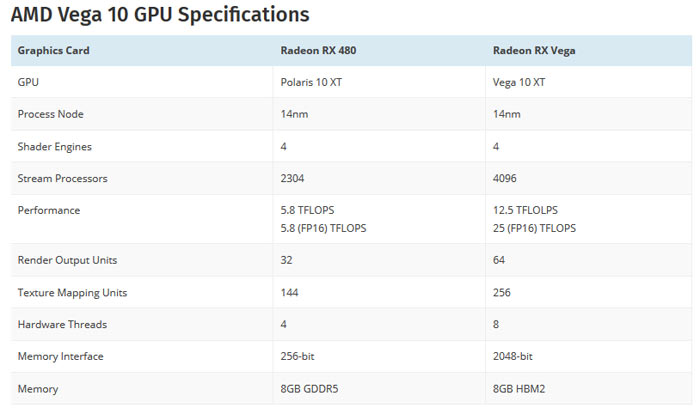Click the 4096 stream processors value
700x414 pixels.
point(504,178)
